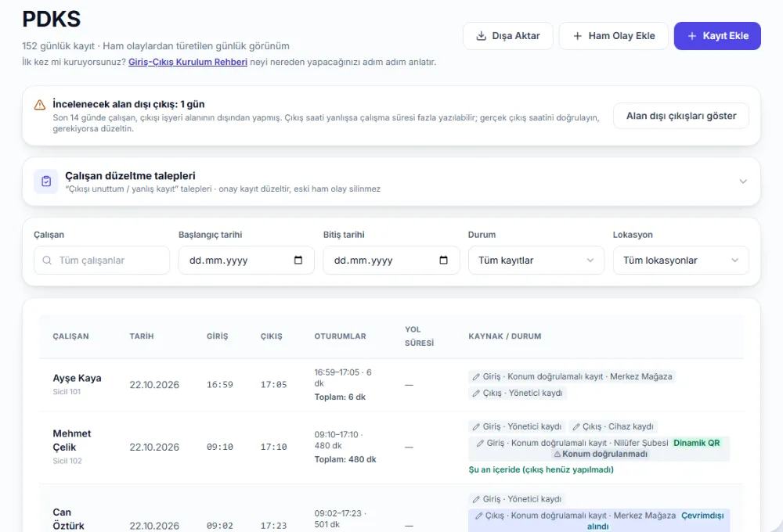Click the Dinamik QR badge in Mehmet's row
This screenshot has height=532, width=783.
coord(697,443)
